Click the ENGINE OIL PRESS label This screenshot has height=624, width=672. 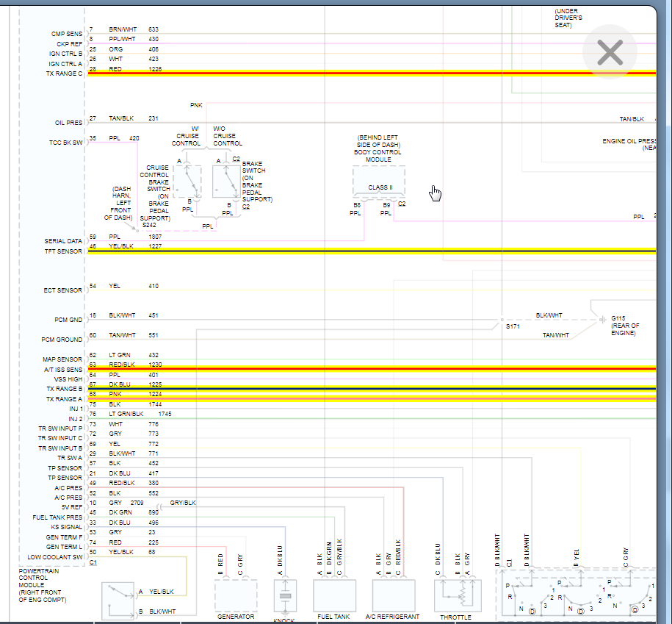[x=629, y=141]
